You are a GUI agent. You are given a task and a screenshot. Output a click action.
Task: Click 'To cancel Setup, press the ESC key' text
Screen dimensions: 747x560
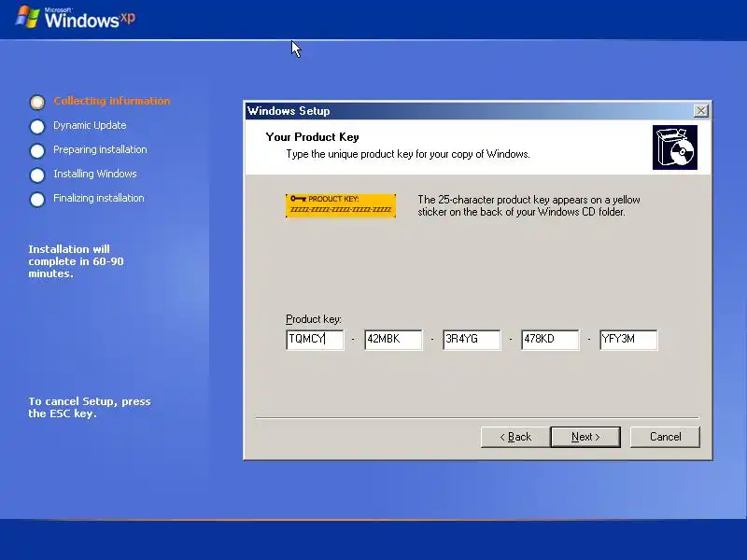click(x=90, y=408)
